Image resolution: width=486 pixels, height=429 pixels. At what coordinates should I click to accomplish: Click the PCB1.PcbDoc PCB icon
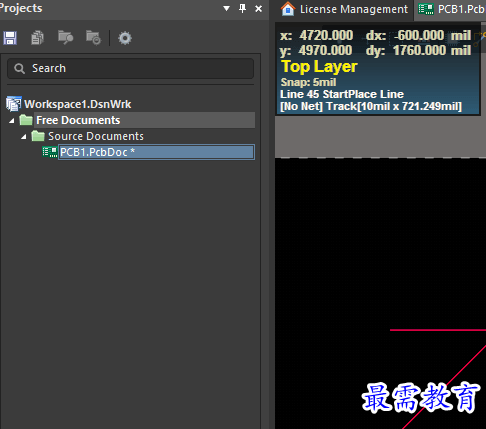(x=50, y=152)
